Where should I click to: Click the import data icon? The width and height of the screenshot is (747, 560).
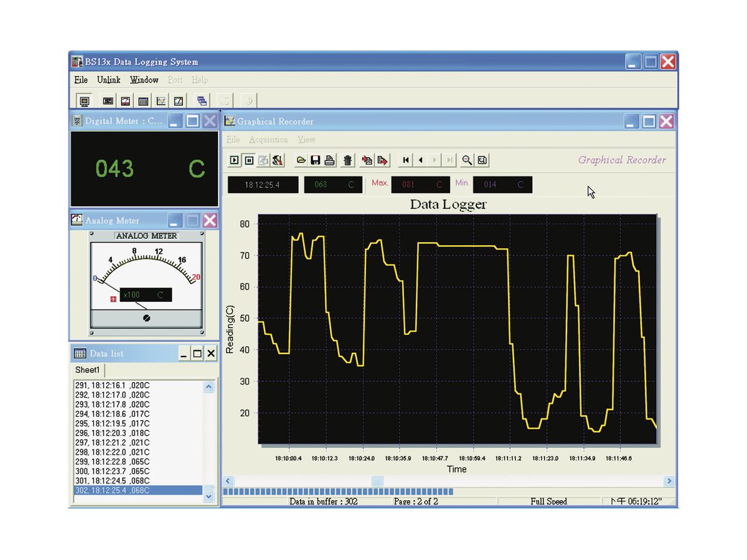(367, 161)
